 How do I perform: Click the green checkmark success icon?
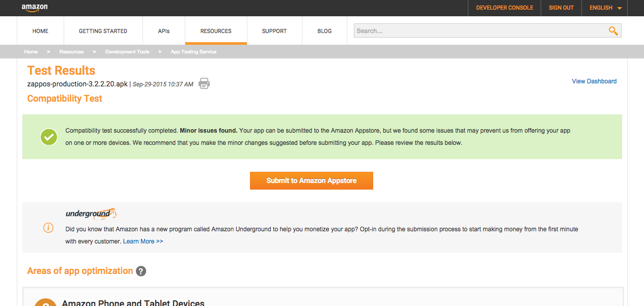pyautogui.click(x=49, y=137)
